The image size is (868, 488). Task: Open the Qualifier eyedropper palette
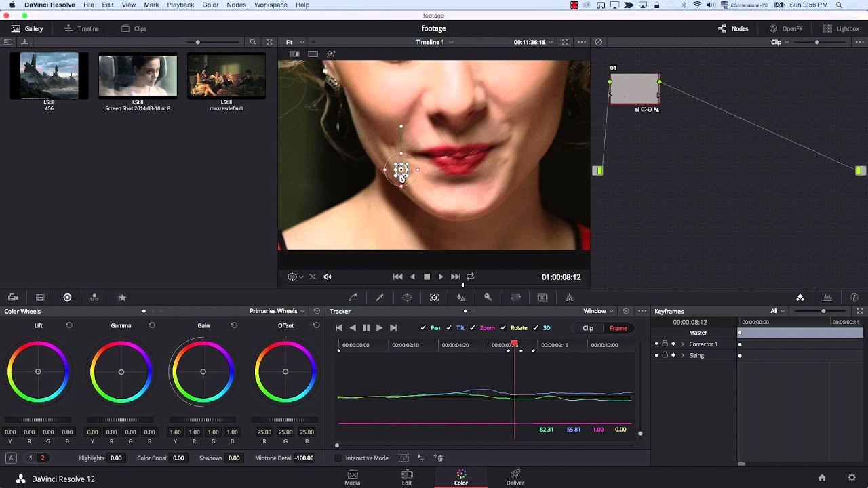380,298
